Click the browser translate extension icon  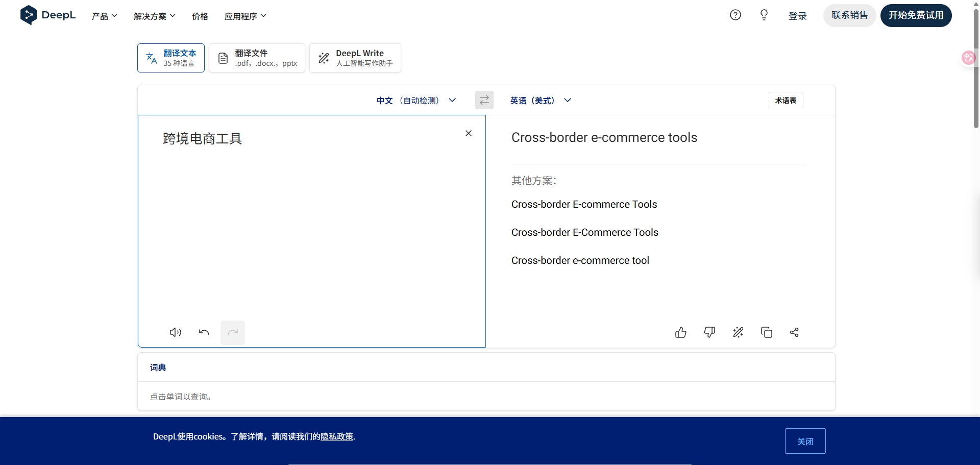click(x=968, y=58)
